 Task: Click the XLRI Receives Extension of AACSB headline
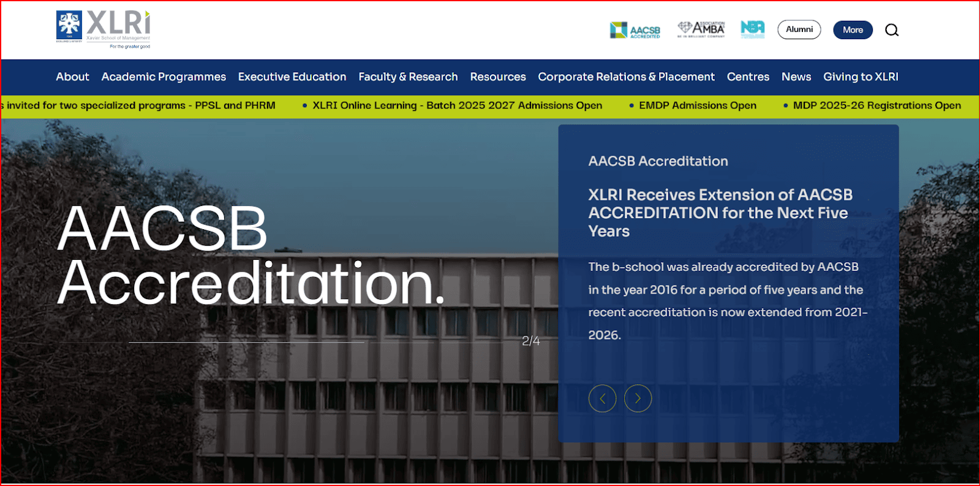[720, 213]
